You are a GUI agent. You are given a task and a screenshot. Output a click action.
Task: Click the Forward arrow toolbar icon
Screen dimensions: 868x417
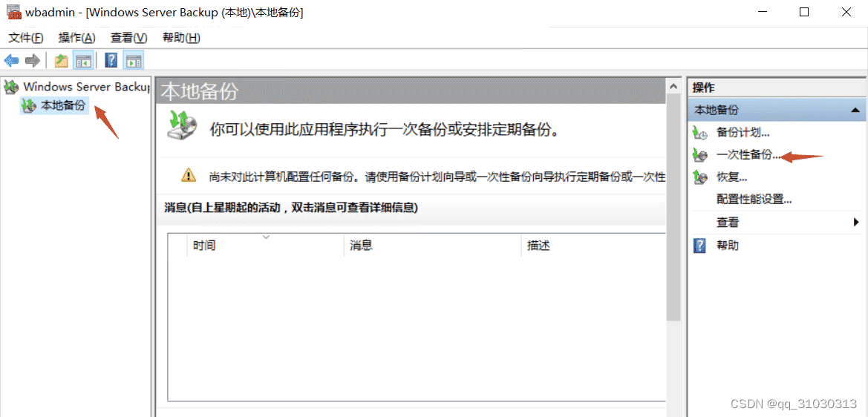[x=33, y=60]
